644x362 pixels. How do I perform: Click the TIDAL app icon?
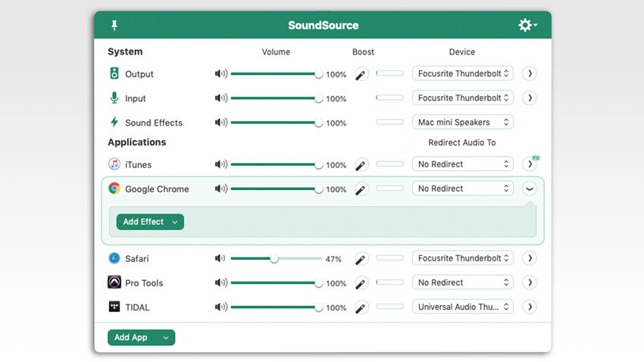tap(114, 307)
